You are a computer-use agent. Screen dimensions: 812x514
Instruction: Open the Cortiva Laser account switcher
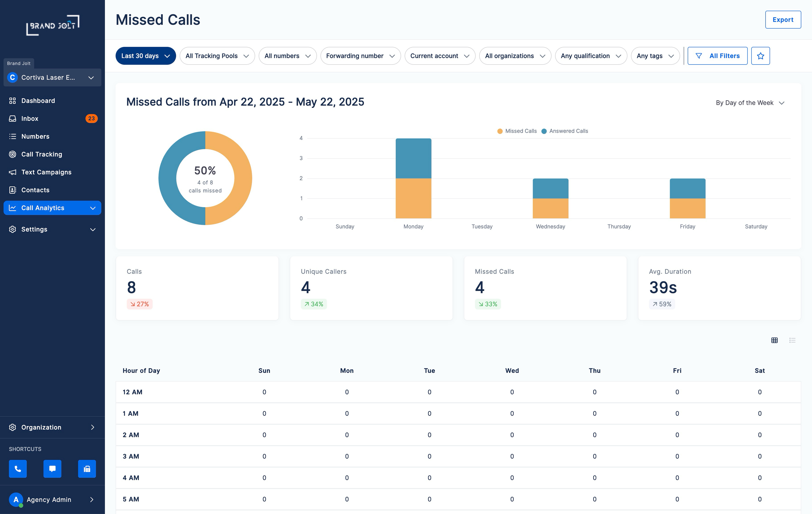pos(52,78)
